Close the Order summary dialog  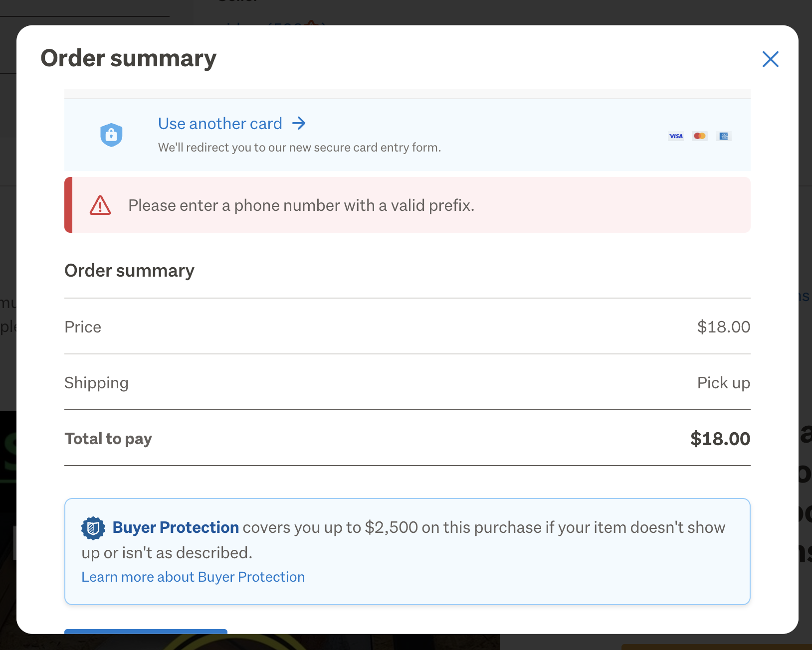[770, 59]
